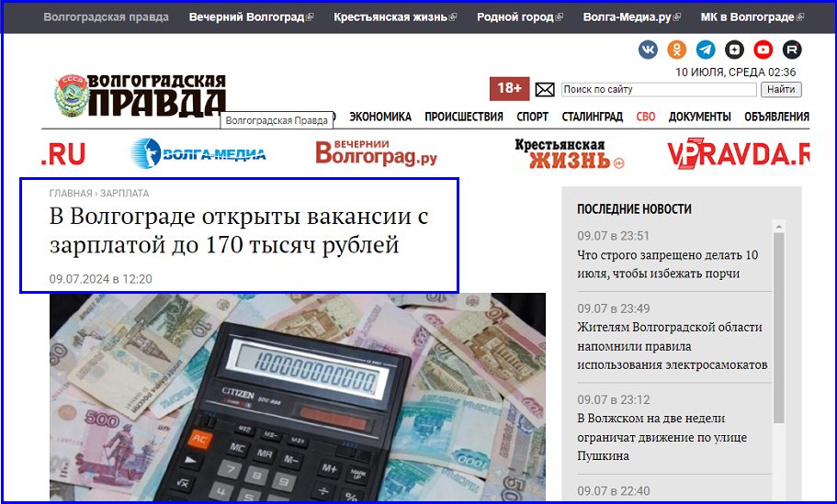Open the Волга-Медиа banner logo
Image resolution: width=837 pixels, height=504 pixels.
click(198, 153)
